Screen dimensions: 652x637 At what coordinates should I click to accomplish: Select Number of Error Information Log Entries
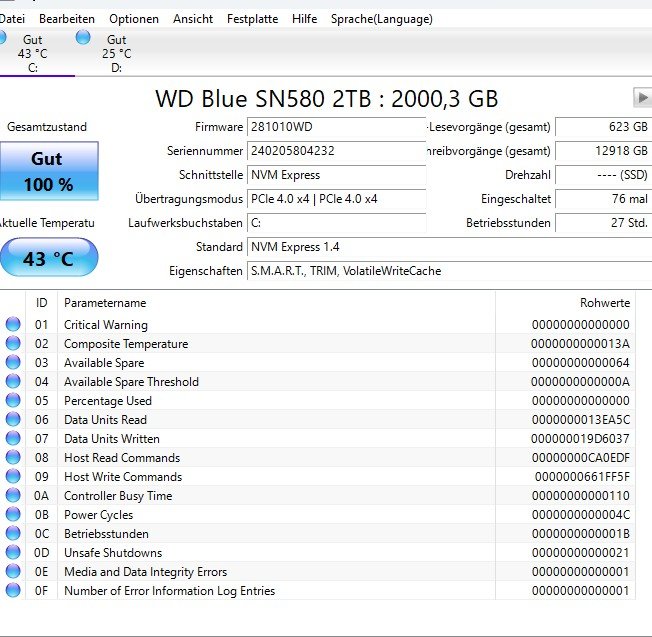pyautogui.click(x=170, y=591)
